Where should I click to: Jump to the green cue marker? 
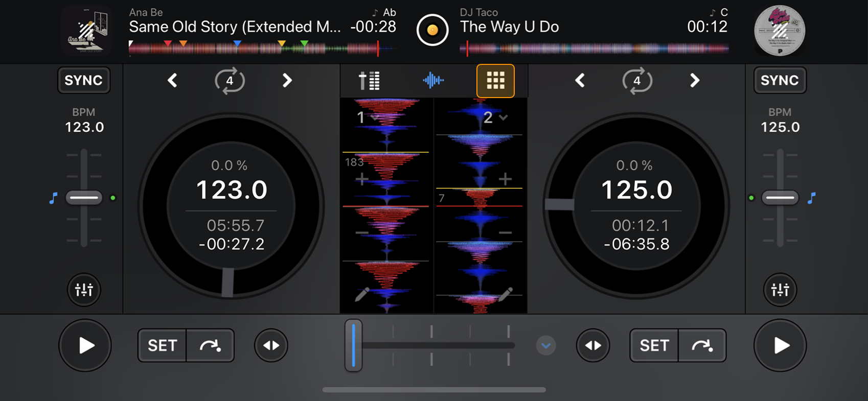click(305, 44)
